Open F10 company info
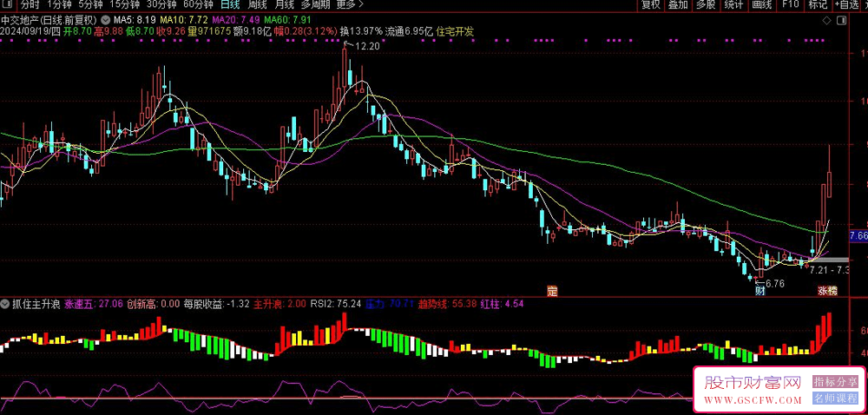 point(790,5)
